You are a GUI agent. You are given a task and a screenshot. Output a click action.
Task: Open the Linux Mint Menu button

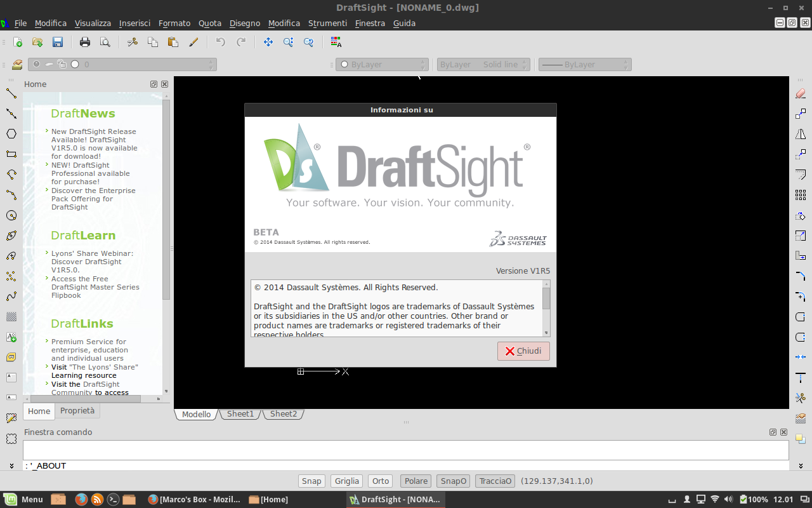pyautogui.click(x=23, y=499)
